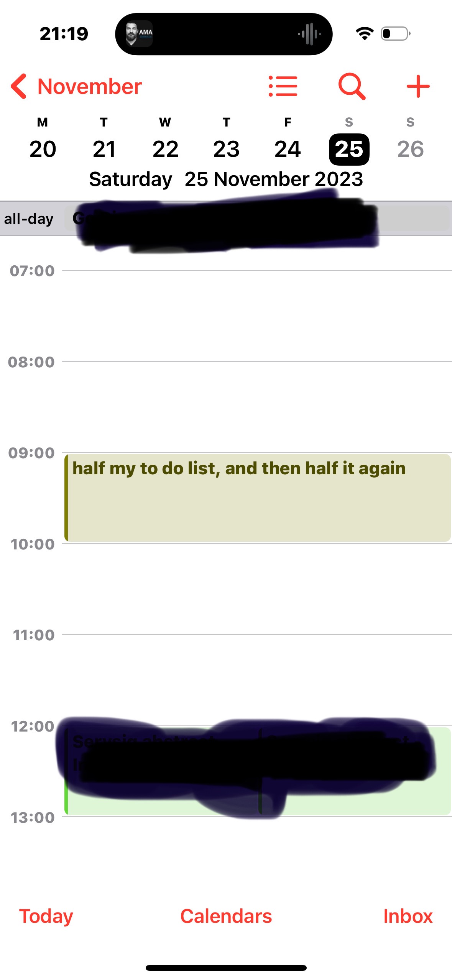The height and width of the screenshot is (980, 452).
Task: Toggle the list view icon
Action: click(x=283, y=86)
